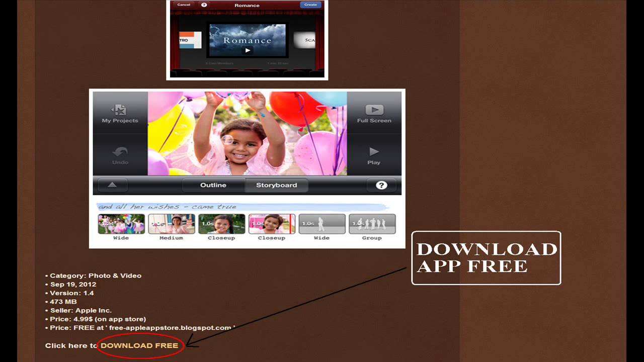Switch to the Outline tab
Screen dimensions: 644x362
coord(213,185)
